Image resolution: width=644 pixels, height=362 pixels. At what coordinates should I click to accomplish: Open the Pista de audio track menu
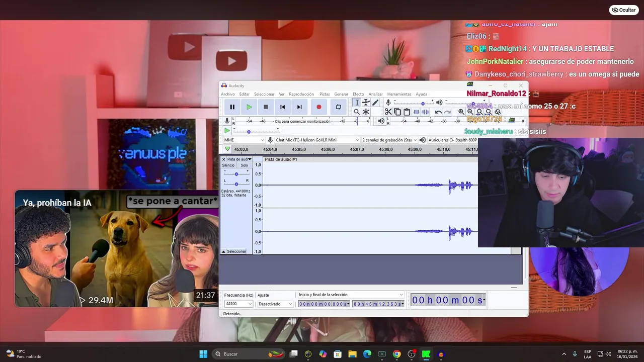tap(239, 159)
